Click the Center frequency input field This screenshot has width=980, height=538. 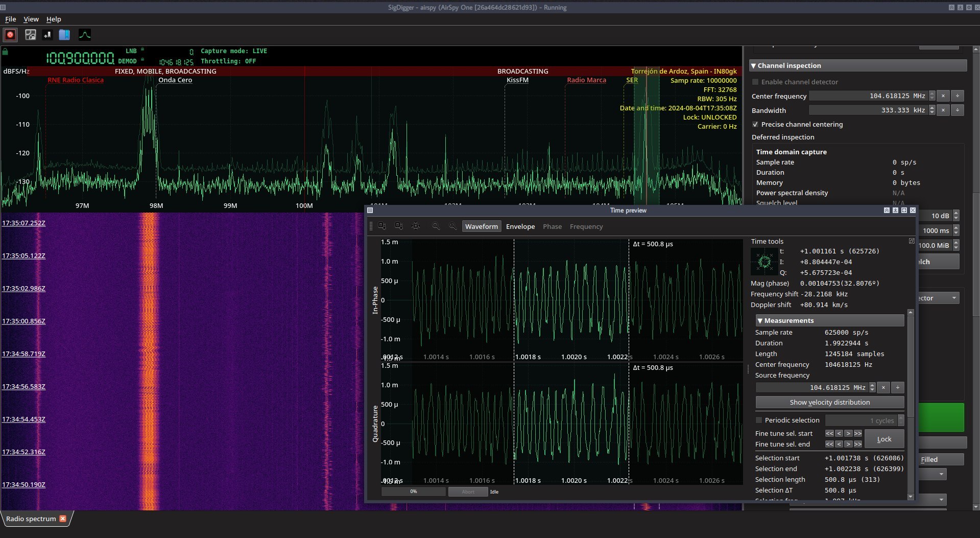tap(868, 96)
